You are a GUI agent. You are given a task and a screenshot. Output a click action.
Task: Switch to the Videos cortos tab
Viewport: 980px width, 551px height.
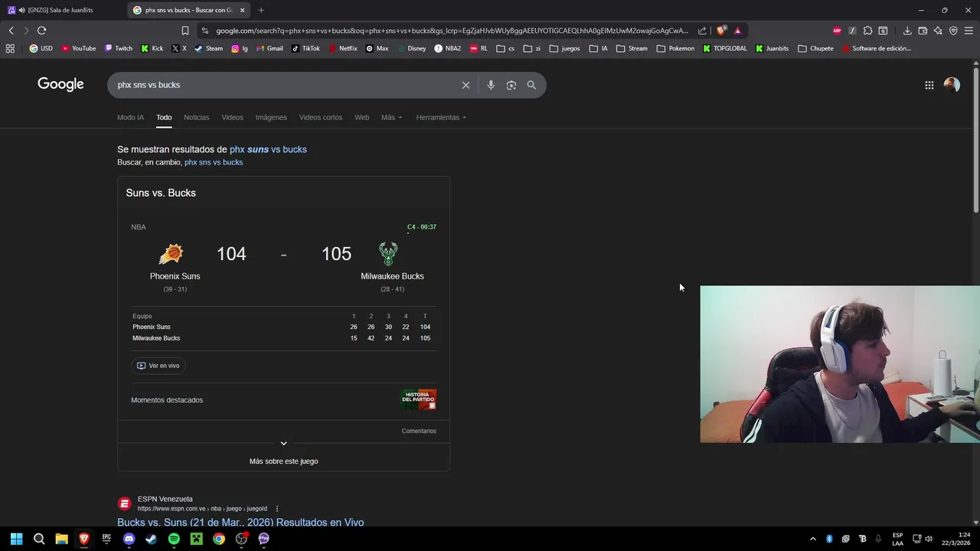[x=321, y=117]
